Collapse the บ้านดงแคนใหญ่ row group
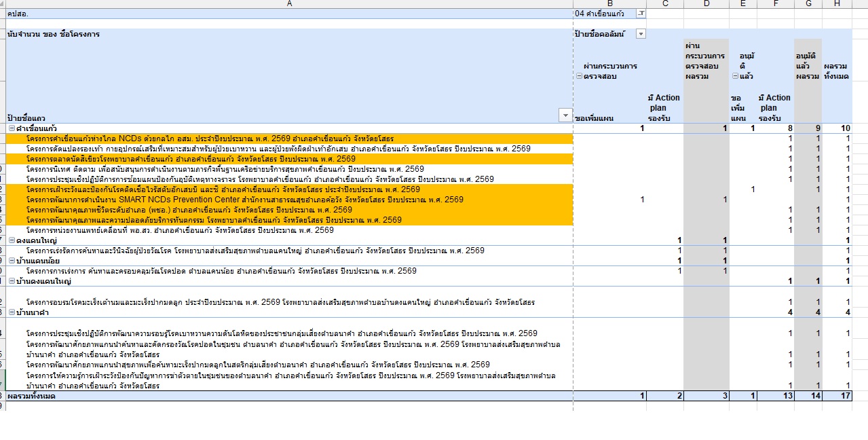 point(12,281)
